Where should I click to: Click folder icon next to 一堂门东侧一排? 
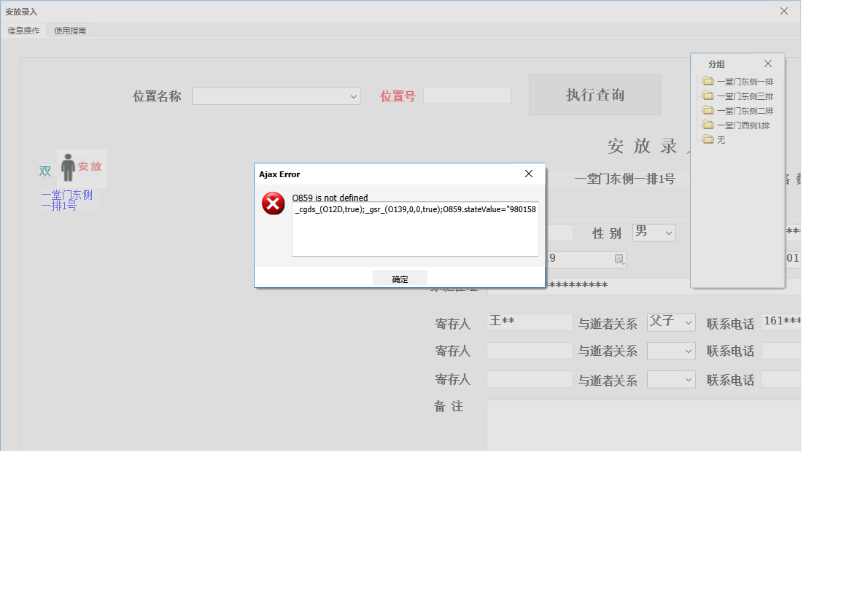pos(708,81)
